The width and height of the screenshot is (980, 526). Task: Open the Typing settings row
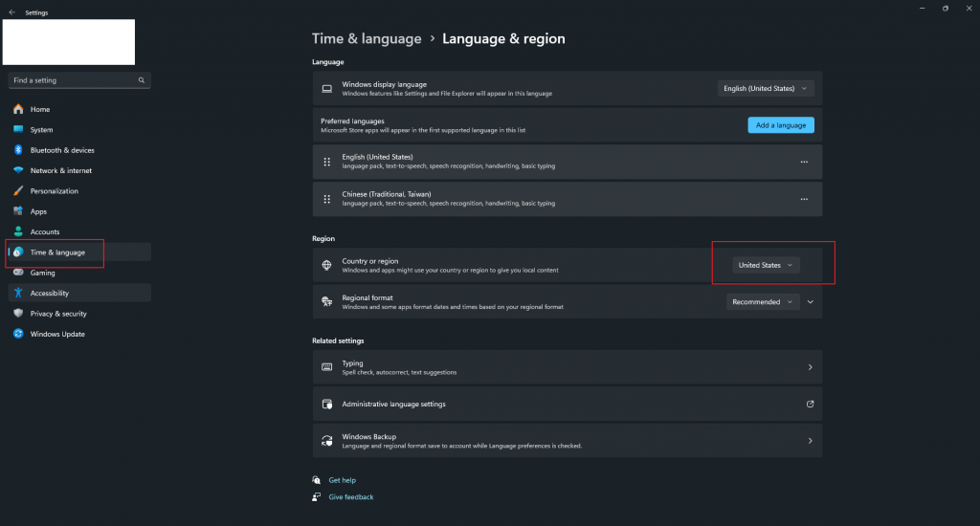[567, 367]
